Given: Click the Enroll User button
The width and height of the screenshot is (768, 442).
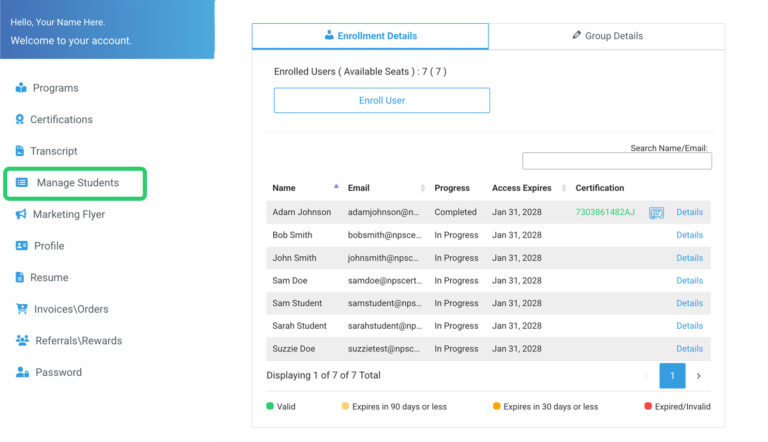Looking at the screenshot, I should [382, 100].
